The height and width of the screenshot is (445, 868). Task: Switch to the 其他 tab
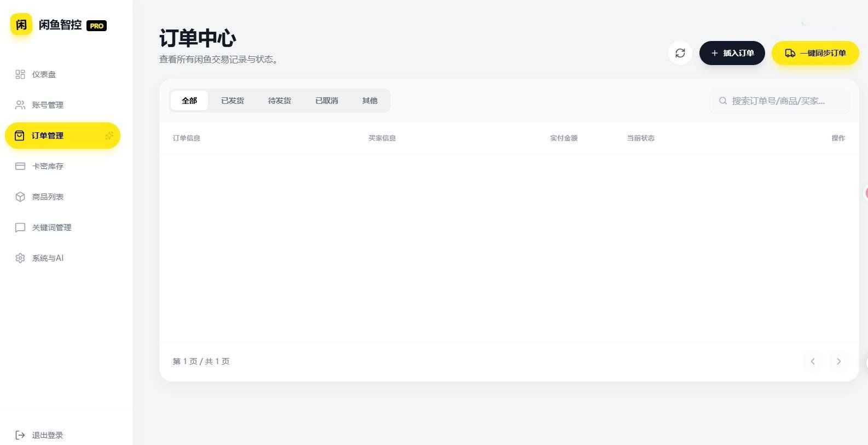point(369,101)
